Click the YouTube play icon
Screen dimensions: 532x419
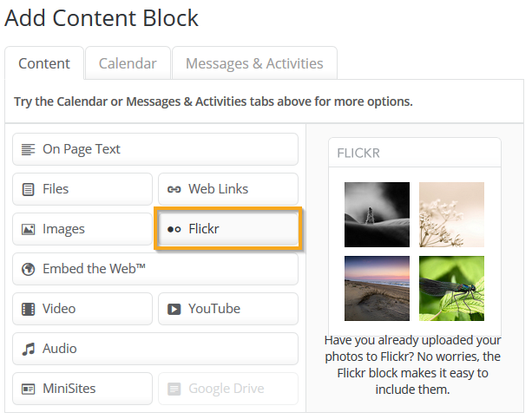174,310
